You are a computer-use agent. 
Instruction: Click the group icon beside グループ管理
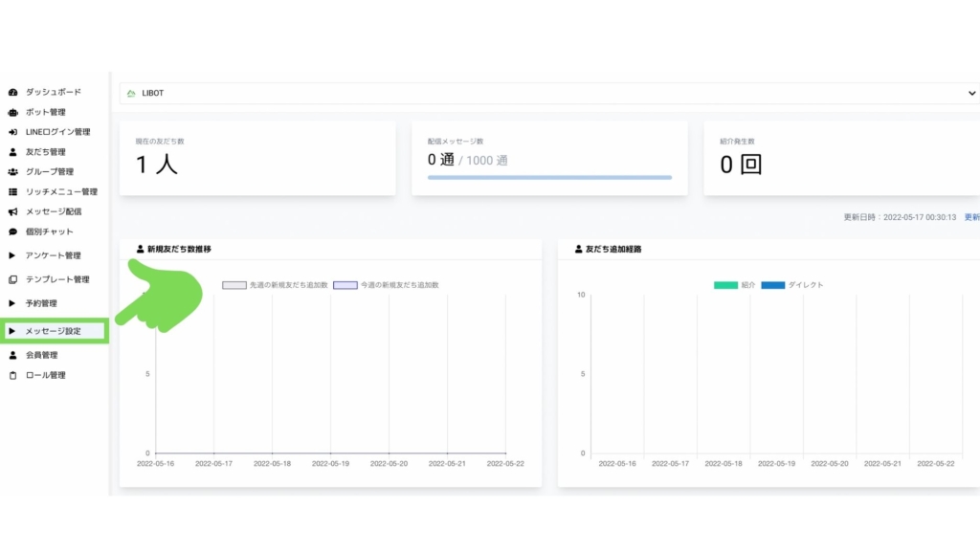click(12, 172)
